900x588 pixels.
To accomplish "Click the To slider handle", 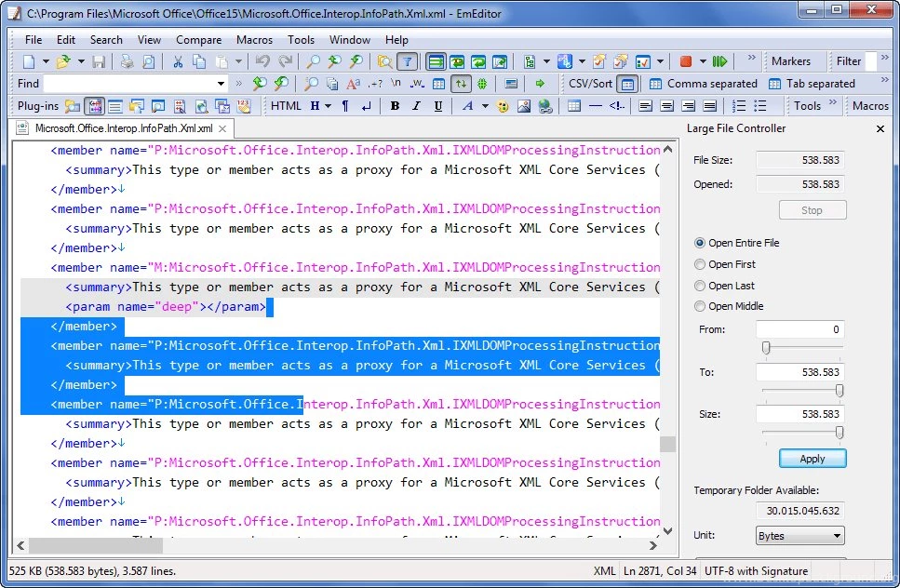I will click(x=840, y=391).
